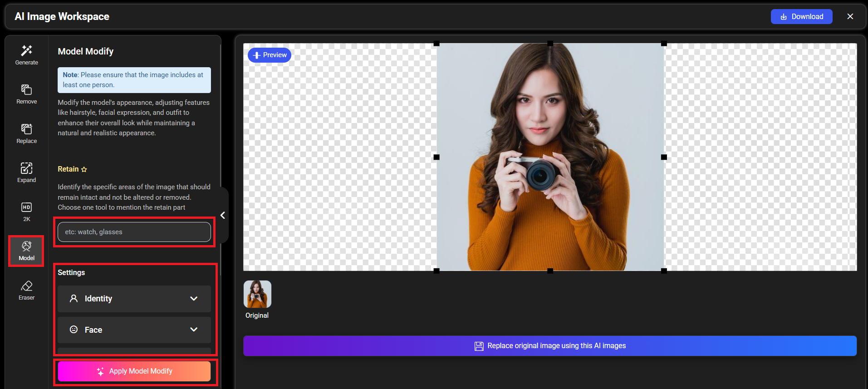This screenshot has height=389, width=868.
Task: Click the Face smiley icon
Action: click(x=74, y=330)
